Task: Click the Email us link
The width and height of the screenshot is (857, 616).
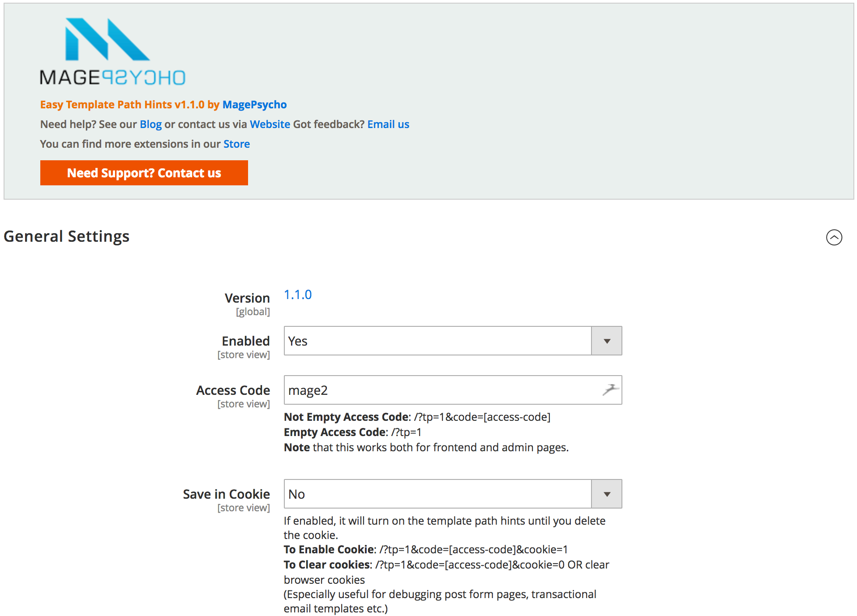Action: (388, 124)
